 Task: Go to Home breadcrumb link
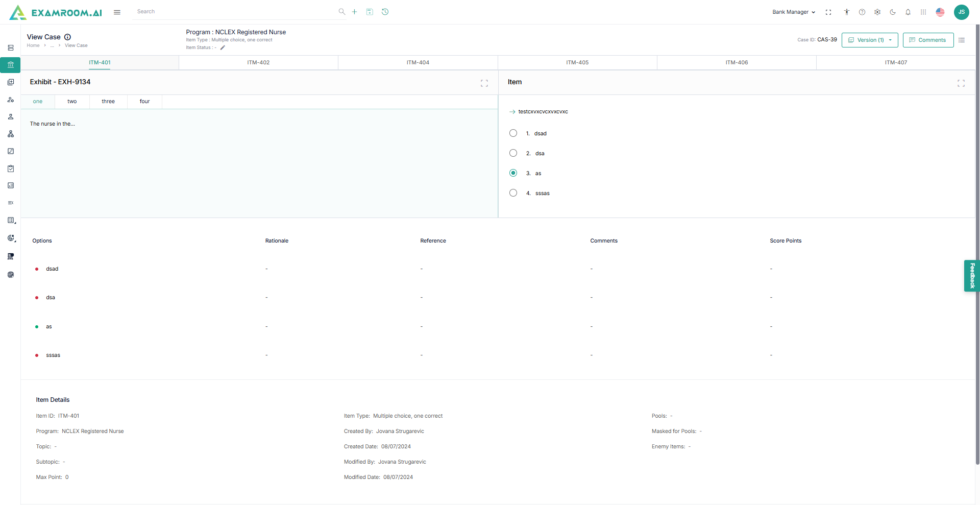33,45
